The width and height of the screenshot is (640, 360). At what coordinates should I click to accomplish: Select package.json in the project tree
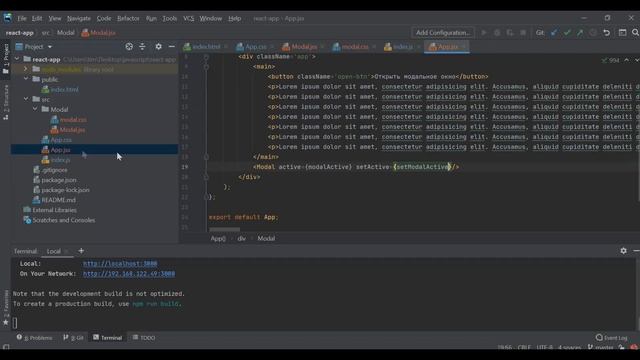click(x=59, y=180)
